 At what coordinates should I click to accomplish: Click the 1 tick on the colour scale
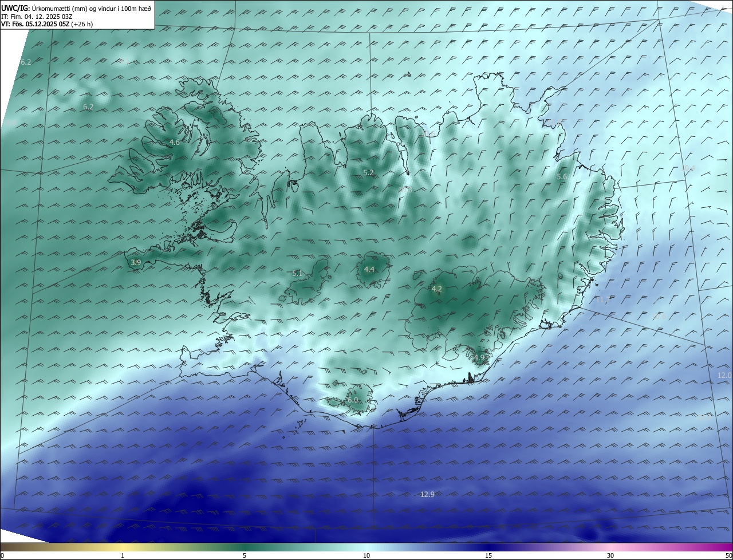pos(123,555)
